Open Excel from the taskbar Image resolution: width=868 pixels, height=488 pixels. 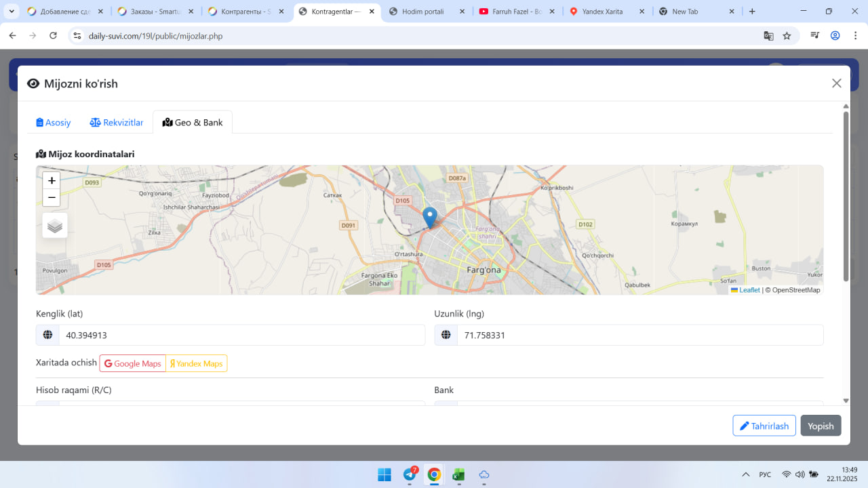(458, 474)
